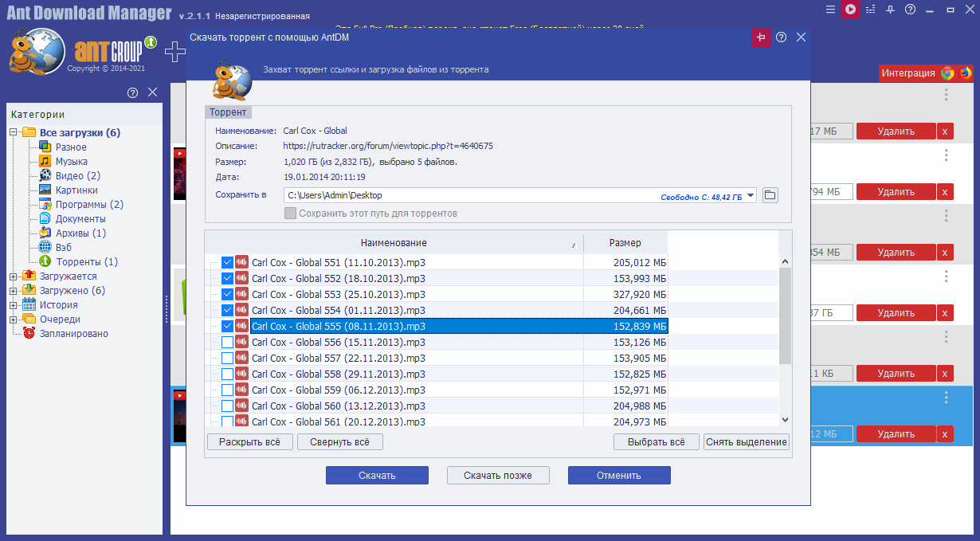Toggle 'Сохранить этот путь для торрентов' checkbox
980x541 pixels.
pyautogui.click(x=291, y=214)
